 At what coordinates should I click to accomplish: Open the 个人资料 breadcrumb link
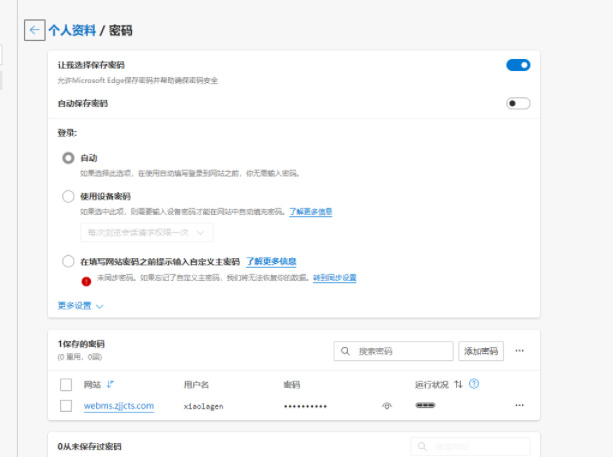tap(72, 30)
